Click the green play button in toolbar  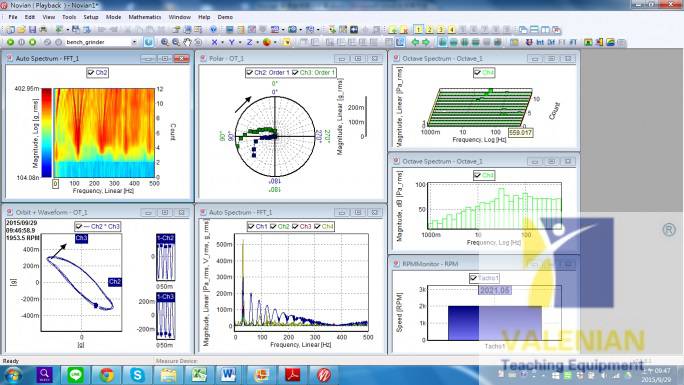[10, 42]
